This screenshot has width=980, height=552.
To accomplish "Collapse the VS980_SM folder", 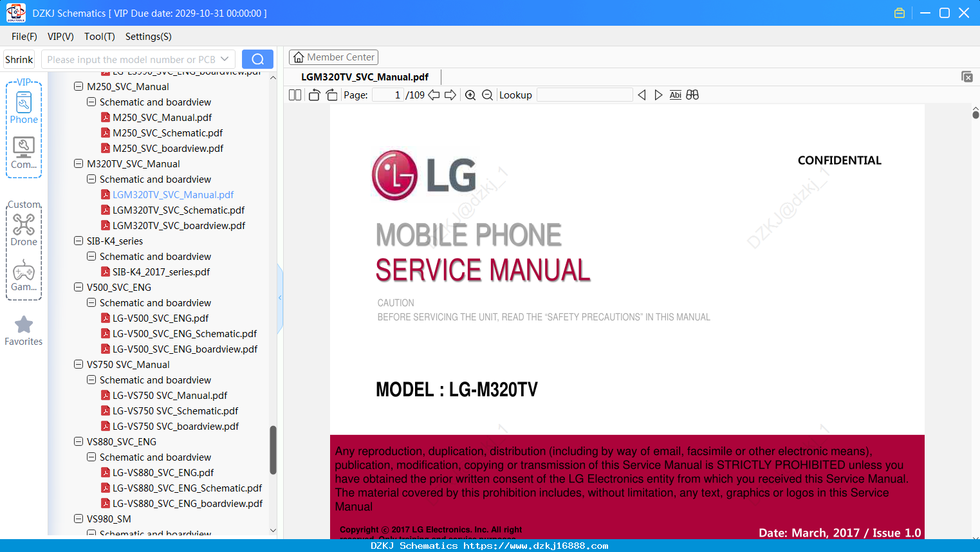I will pyautogui.click(x=79, y=519).
